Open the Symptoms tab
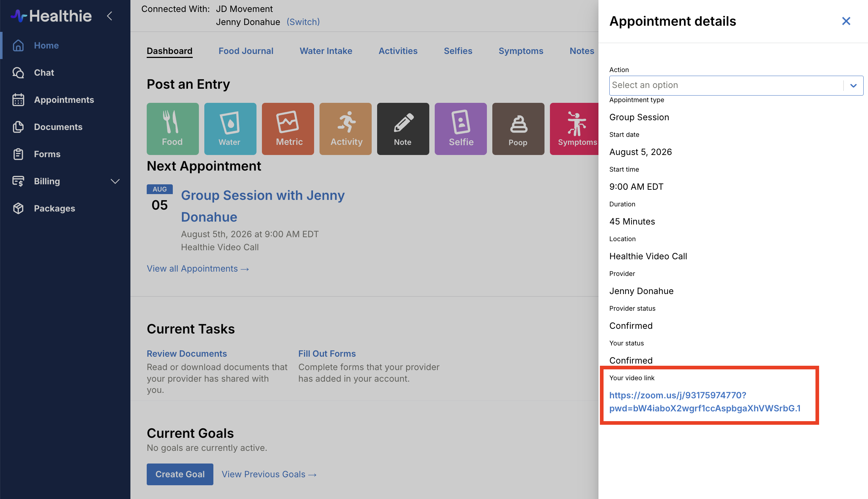 (x=521, y=51)
